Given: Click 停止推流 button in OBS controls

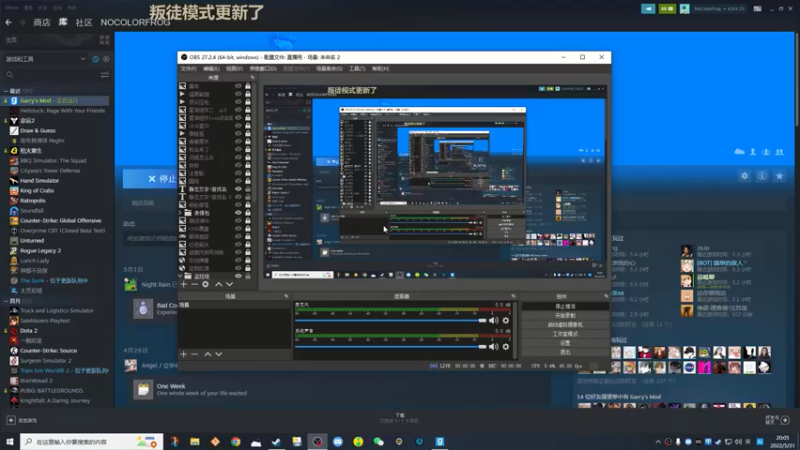Looking at the screenshot, I should [x=565, y=306].
